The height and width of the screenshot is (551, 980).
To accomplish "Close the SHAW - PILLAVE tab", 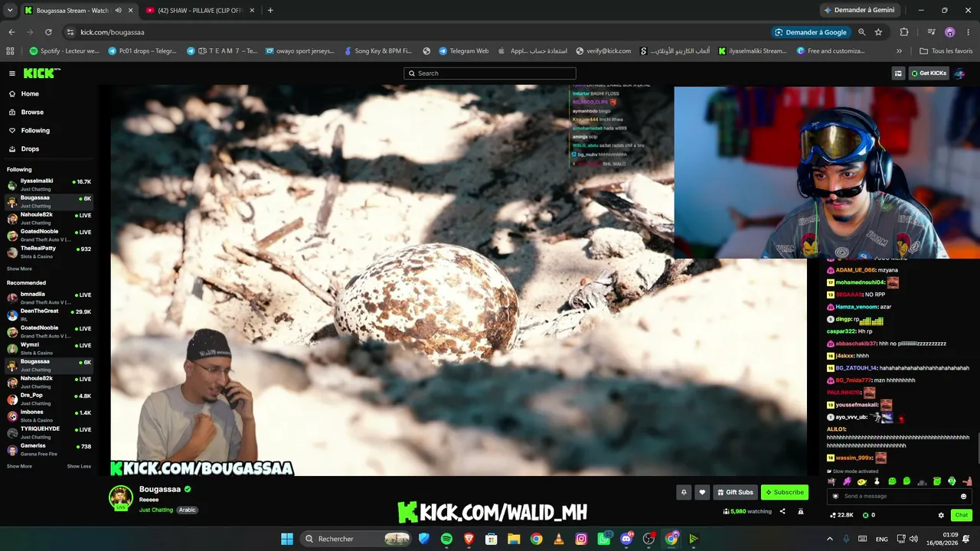I will click(x=252, y=11).
